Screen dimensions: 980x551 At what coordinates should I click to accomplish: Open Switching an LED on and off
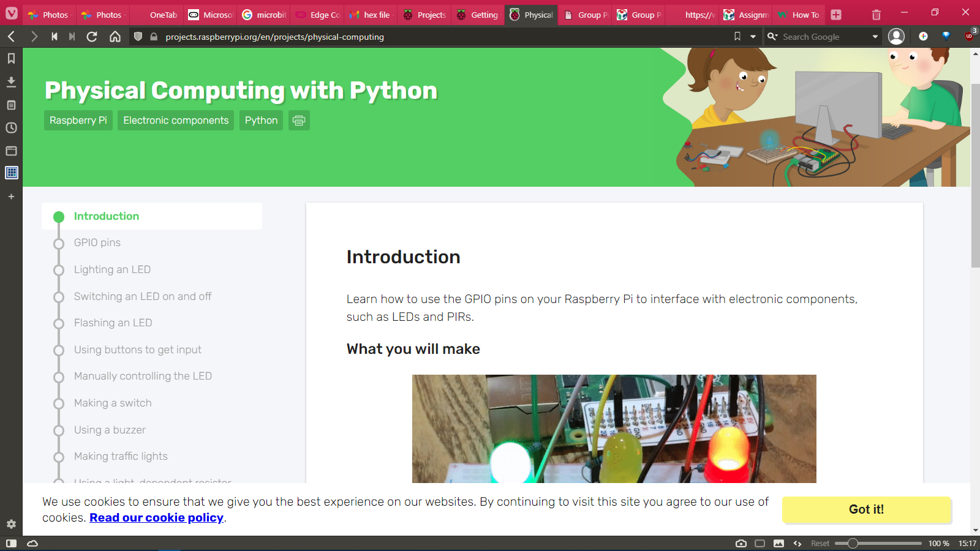point(143,296)
